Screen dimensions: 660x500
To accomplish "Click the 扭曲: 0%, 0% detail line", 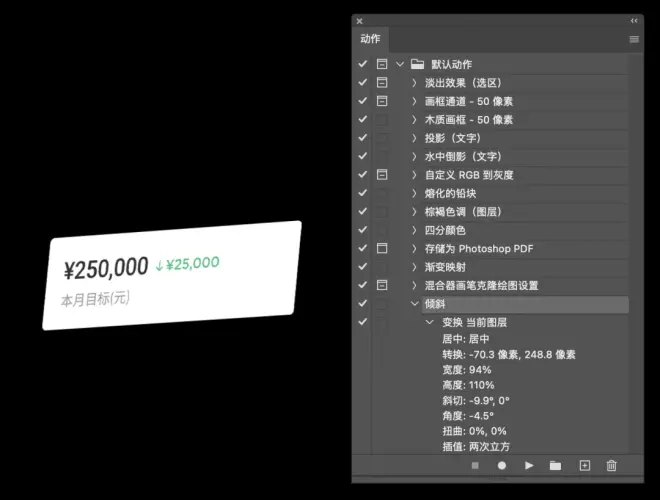I will click(474, 431).
